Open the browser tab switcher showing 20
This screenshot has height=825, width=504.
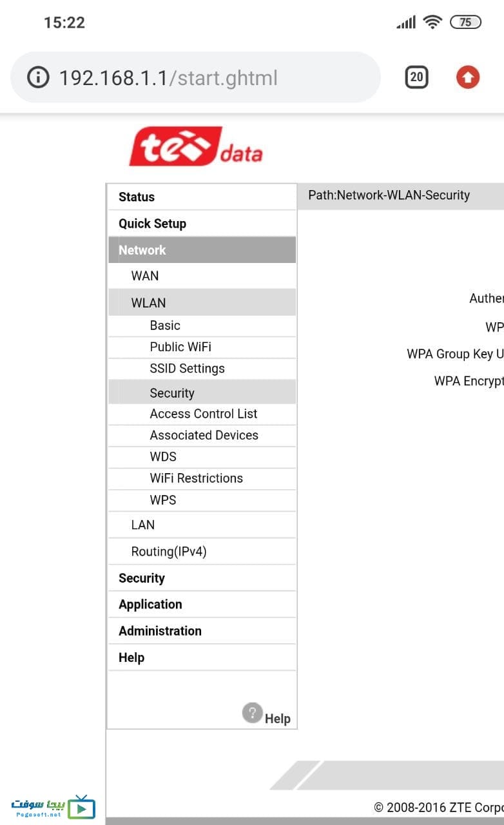point(416,78)
